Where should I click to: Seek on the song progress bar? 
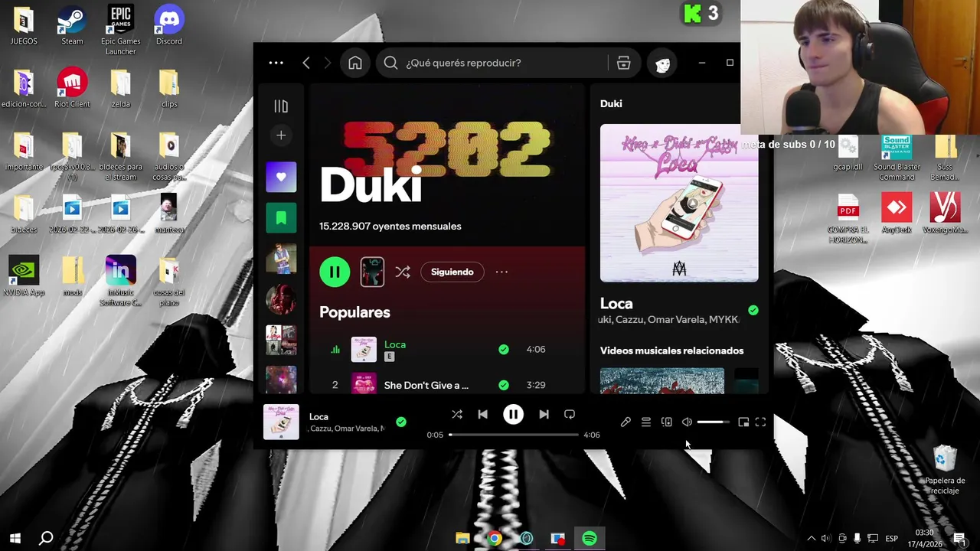514,435
